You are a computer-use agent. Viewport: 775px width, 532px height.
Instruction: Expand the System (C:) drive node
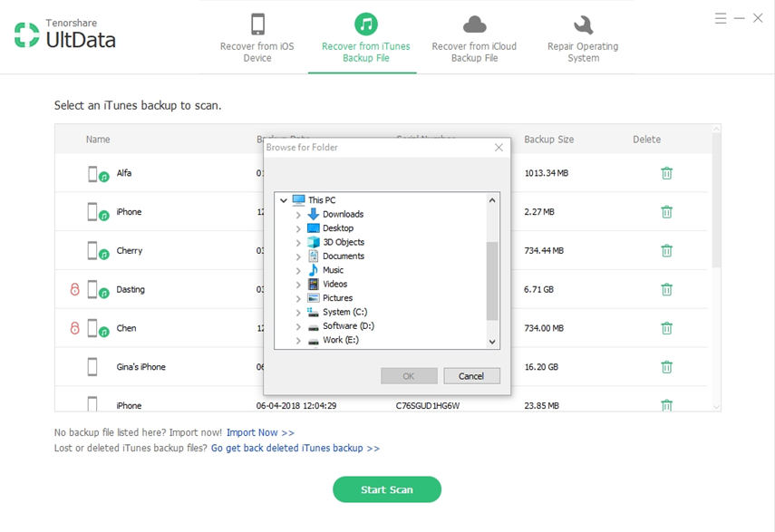298,313
